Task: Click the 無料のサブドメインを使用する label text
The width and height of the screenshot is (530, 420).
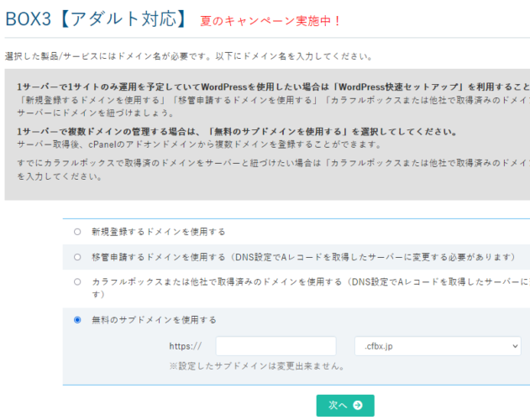Action: [x=154, y=320]
